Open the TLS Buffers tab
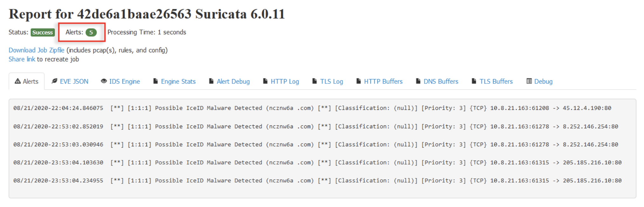The height and width of the screenshot is (207, 644). 492,82
